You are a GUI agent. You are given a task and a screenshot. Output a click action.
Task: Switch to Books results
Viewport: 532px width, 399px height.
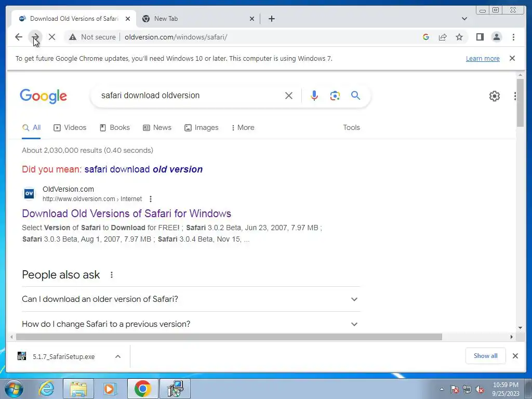pyautogui.click(x=115, y=128)
